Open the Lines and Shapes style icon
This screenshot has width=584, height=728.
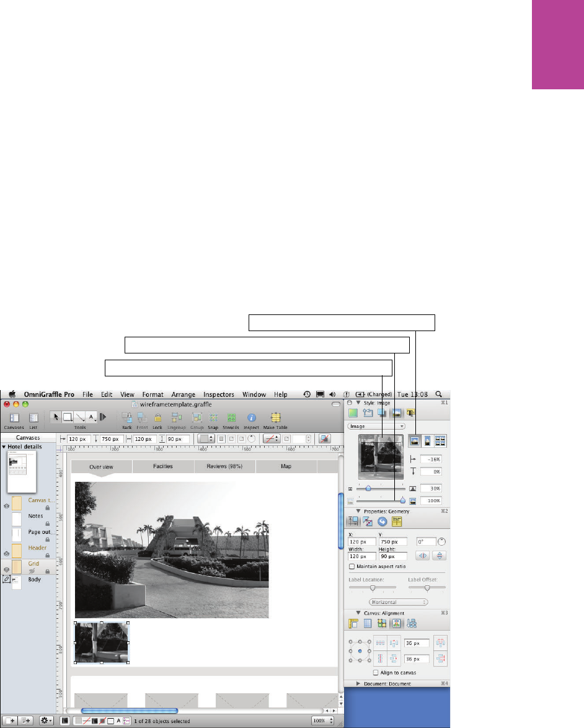(368, 413)
